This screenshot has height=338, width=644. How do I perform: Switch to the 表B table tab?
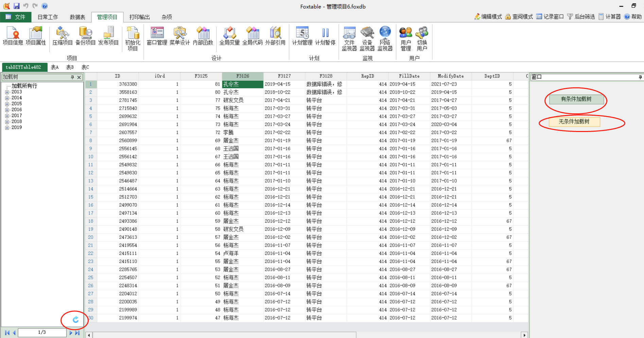(x=70, y=67)
